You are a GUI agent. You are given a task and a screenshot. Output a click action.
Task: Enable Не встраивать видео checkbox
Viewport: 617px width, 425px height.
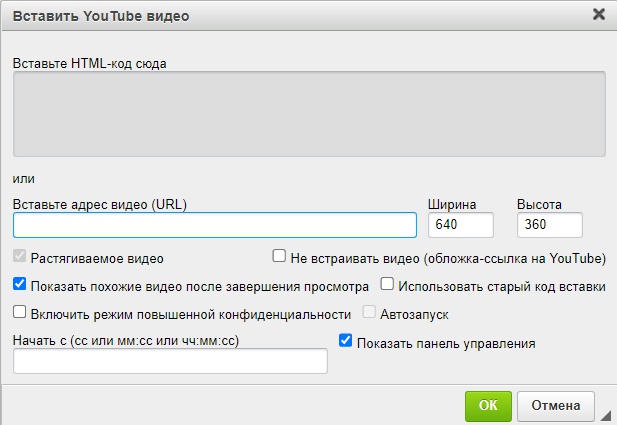click(x=279, y=256)
